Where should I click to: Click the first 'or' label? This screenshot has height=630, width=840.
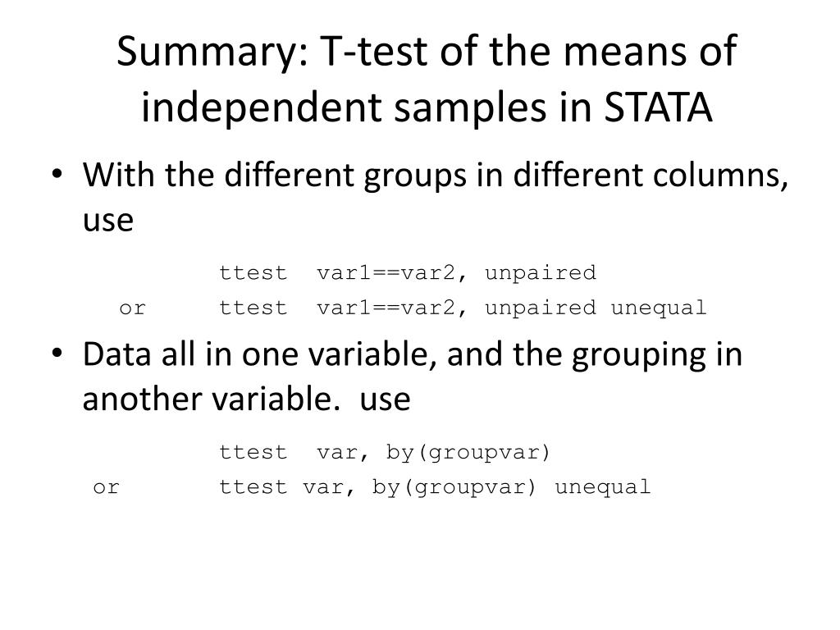132,309
